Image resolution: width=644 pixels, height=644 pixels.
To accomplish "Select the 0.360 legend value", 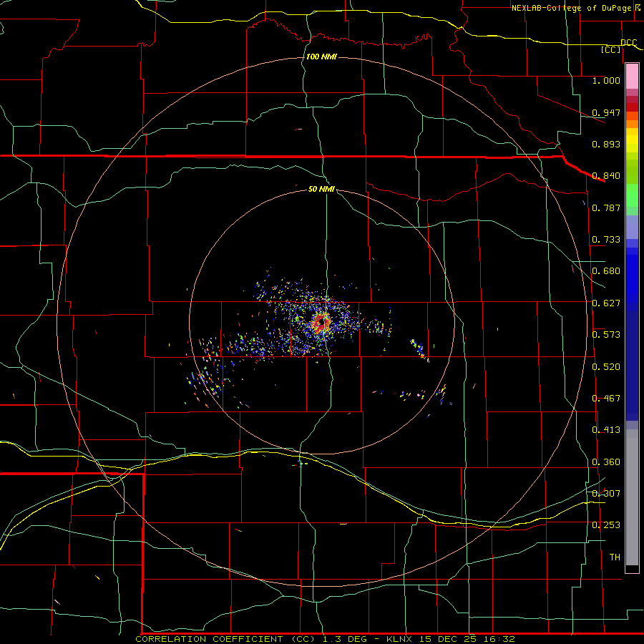I will coord(606,462).
